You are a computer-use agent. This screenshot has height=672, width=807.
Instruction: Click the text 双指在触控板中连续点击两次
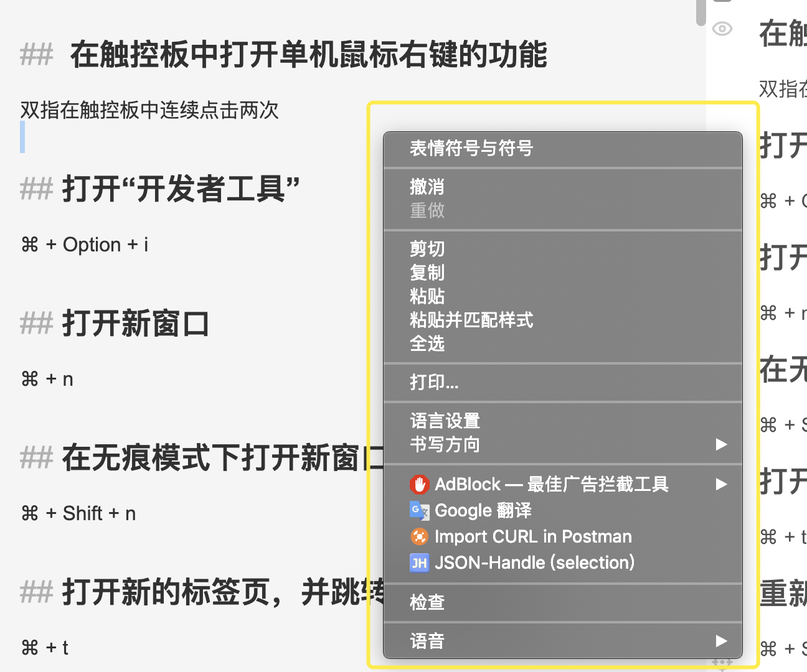(148, 110)
